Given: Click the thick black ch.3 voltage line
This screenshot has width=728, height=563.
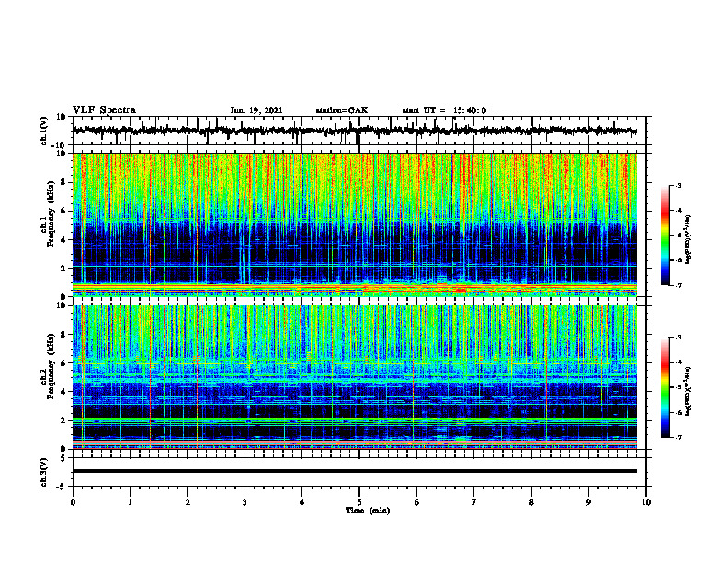Looking at the screenshot, I should pyautogui.click(x=354, y=471).
